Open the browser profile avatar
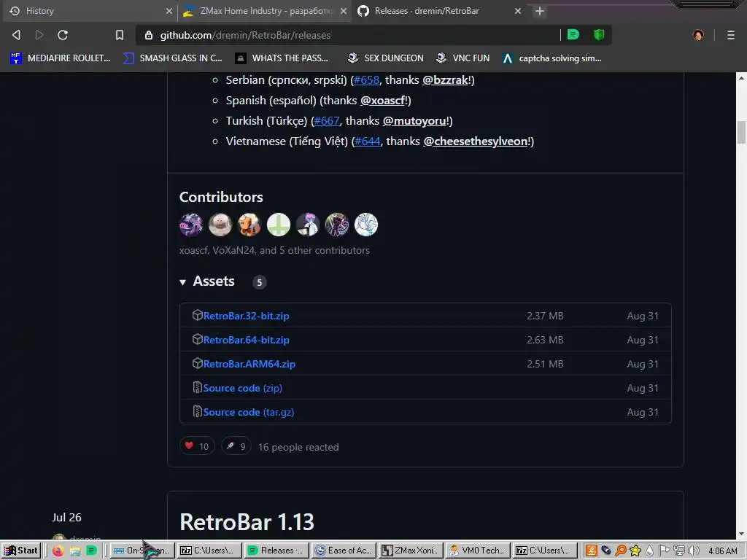Image resolution: width=747 pixels, height=560 pixels. (698, 35)
